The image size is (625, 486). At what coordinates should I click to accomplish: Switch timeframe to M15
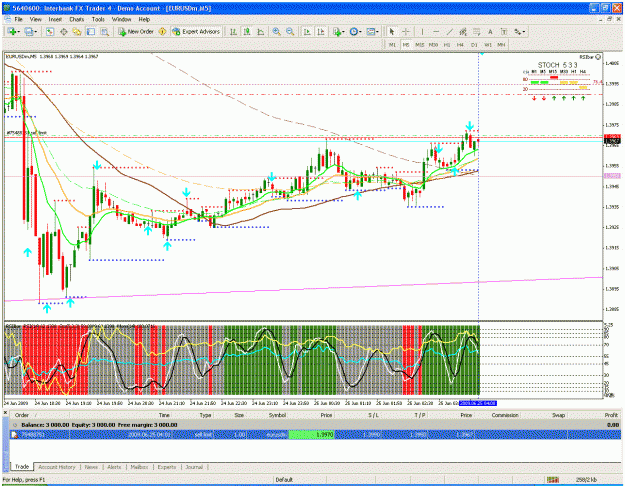pyautogui.click(x=420, y=45)
